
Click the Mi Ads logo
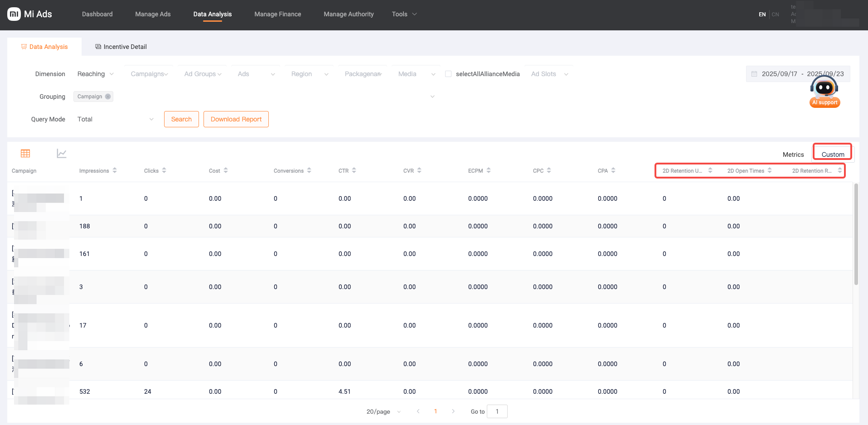30,14
